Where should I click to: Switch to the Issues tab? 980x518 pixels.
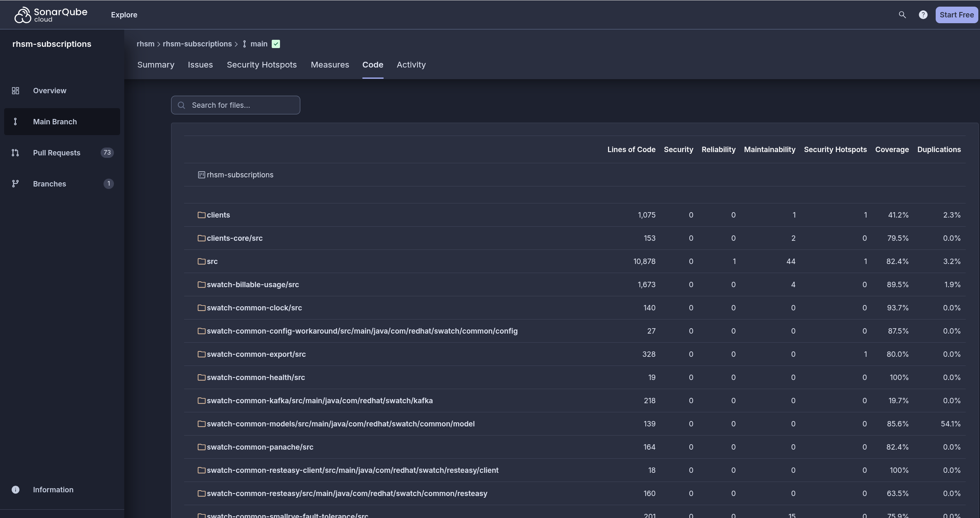[200, 65]
